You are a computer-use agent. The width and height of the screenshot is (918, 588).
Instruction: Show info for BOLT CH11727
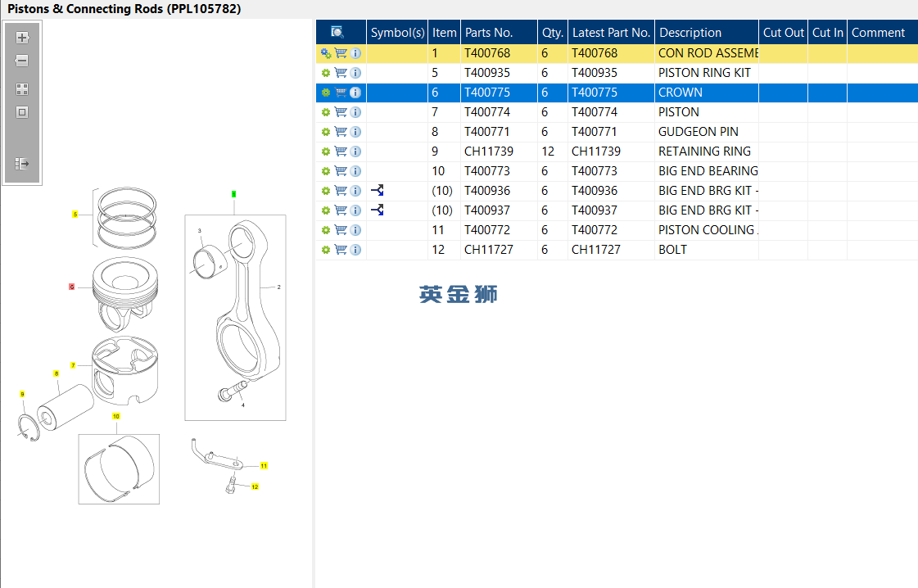click(x=355, y=250)
